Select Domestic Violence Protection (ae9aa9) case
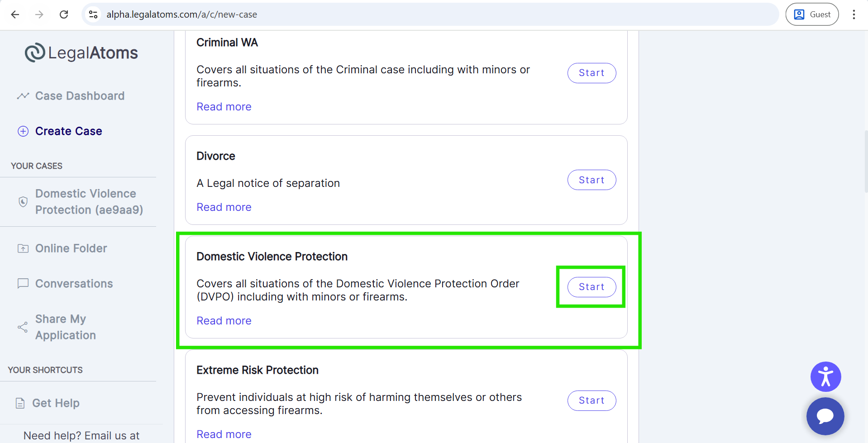Image resolution: width=868 pixels, height=443 pixels. click(89, 202)
